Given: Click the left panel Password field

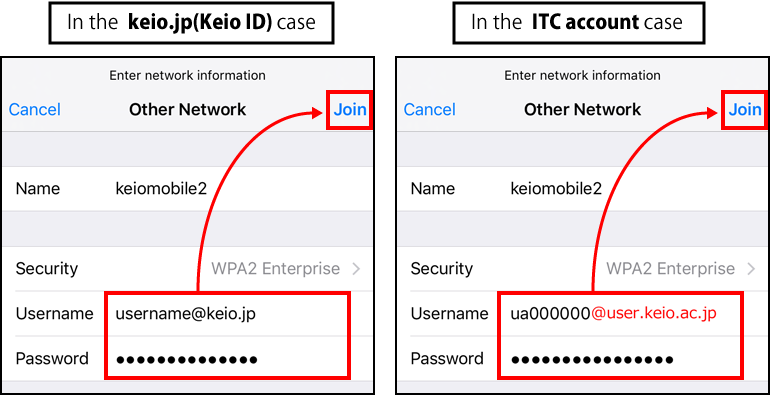Looking at the screenshot, I should 227,358.
